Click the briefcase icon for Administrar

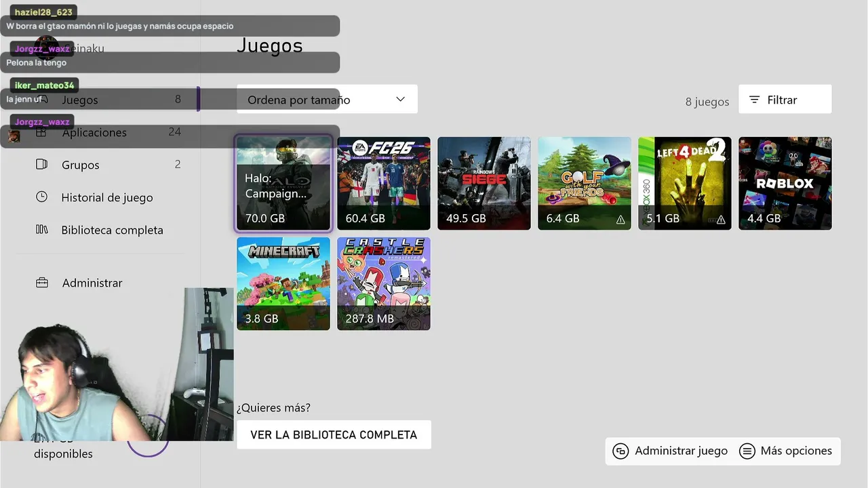pos(42,283)
